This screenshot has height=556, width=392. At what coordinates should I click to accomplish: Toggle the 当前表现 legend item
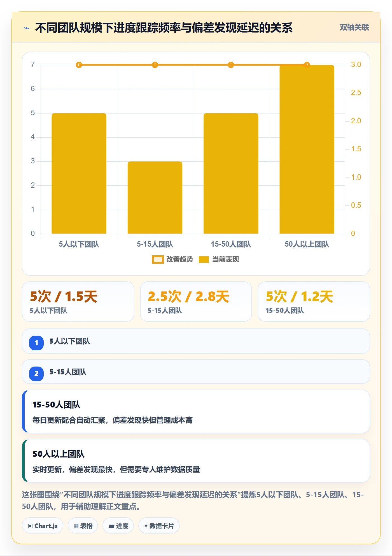(219, 260)
